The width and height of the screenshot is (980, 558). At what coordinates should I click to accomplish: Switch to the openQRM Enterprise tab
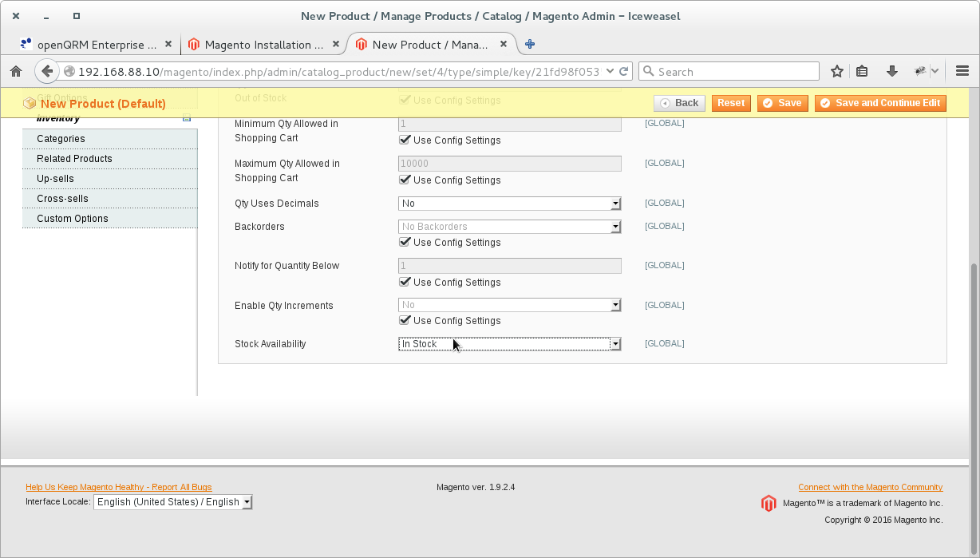tap(97, 45)
